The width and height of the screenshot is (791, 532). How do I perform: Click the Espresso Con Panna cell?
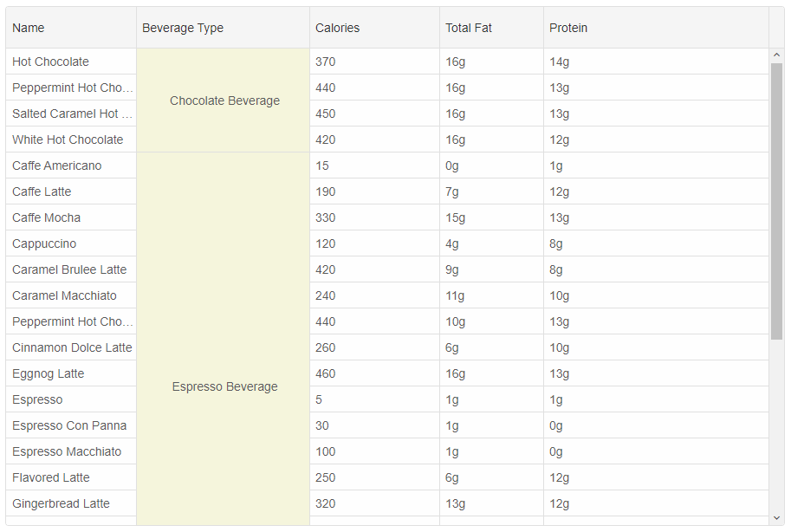[x=71, y=425]
